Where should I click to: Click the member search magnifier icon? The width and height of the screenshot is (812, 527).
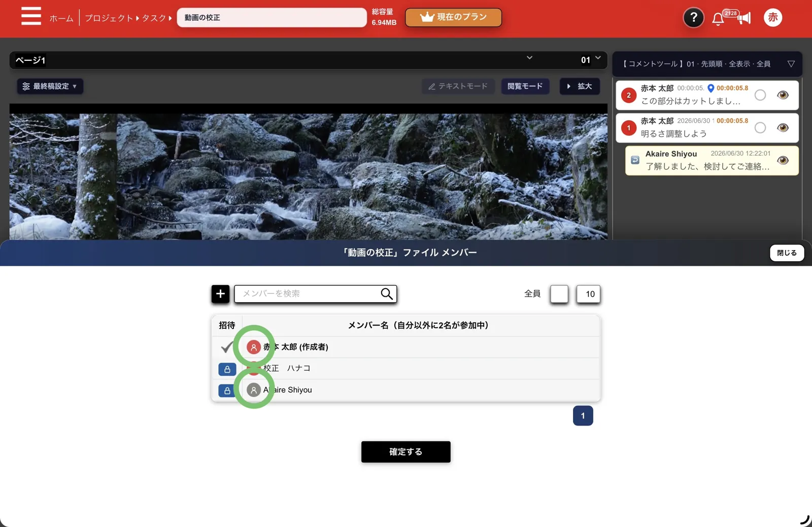[386, 294]
